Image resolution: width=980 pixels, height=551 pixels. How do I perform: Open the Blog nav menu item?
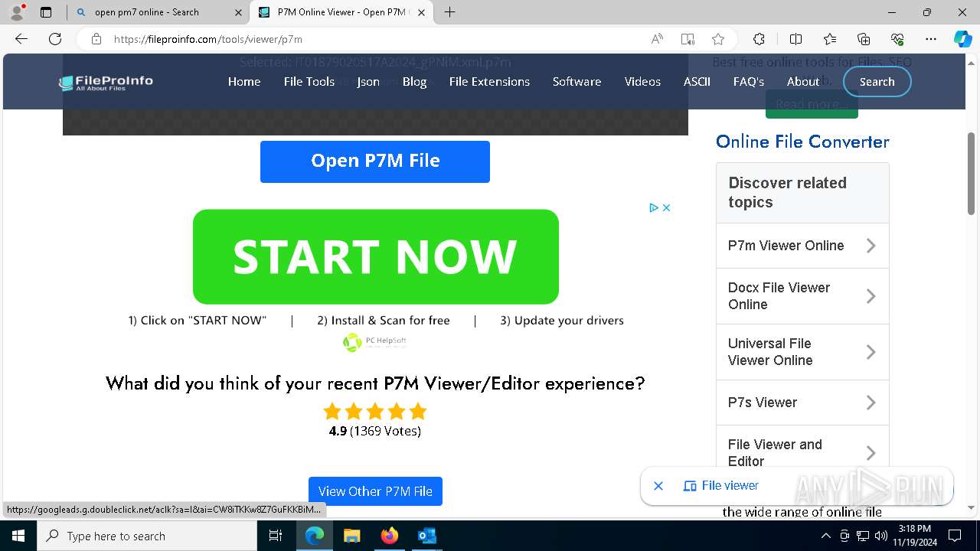coord(414,82)
